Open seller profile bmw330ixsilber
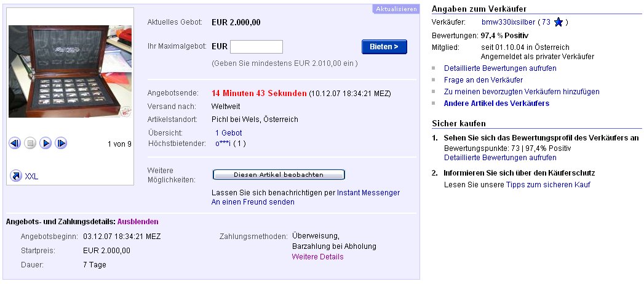Image resolution: width=644 pixels, height=284 pixels. tap(507, 22)
